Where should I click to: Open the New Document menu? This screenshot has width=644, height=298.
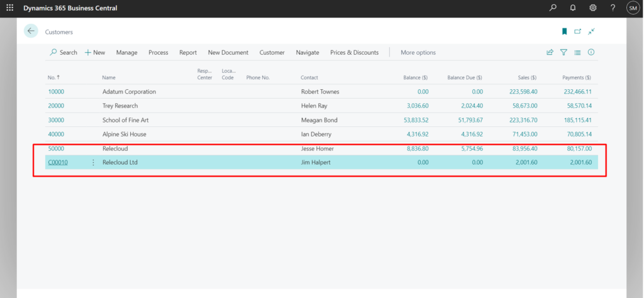pyautogui.click(x=228, y=53)
